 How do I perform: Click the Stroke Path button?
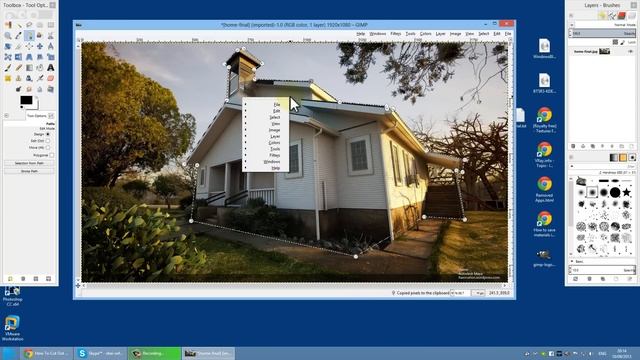point(29,171)
